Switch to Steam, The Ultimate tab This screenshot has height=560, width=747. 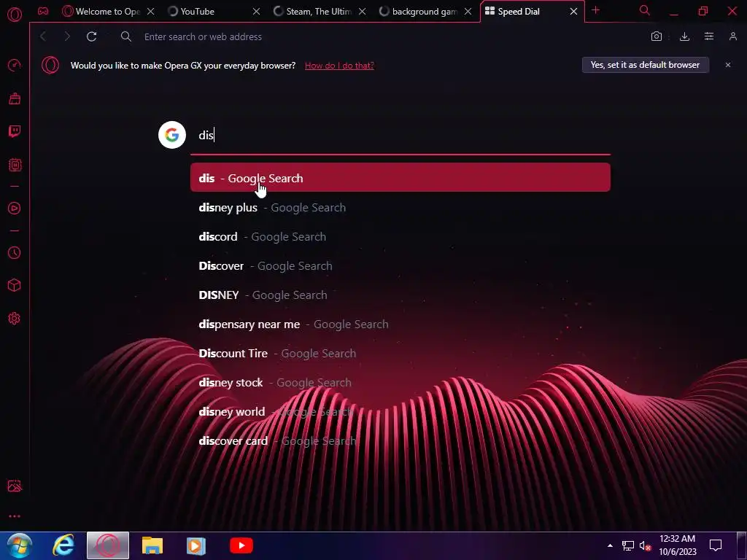(x=313, y=12)
